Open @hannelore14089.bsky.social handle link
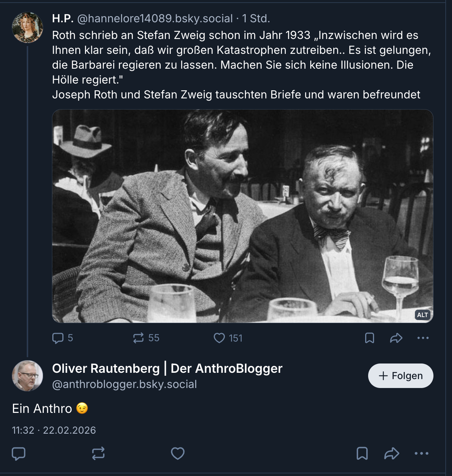The width and height of the screenshot is (452, 476). tap(155, 18)
